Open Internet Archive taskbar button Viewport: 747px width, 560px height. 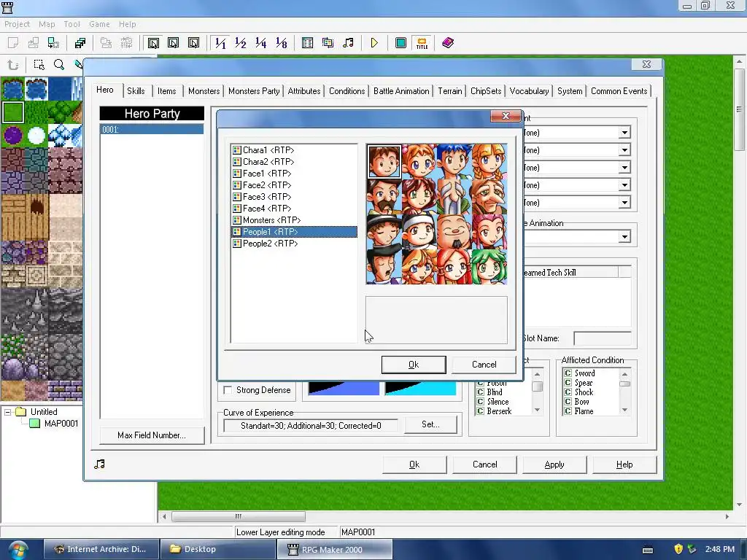point(101,549)
